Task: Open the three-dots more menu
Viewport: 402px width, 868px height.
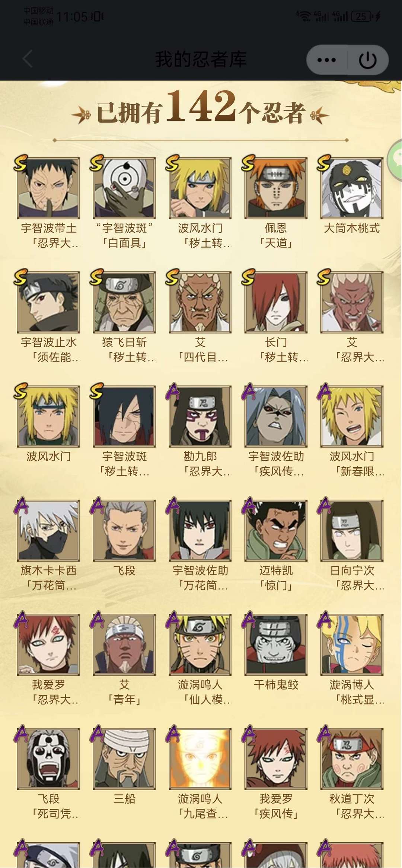Action: coord(326,60)
